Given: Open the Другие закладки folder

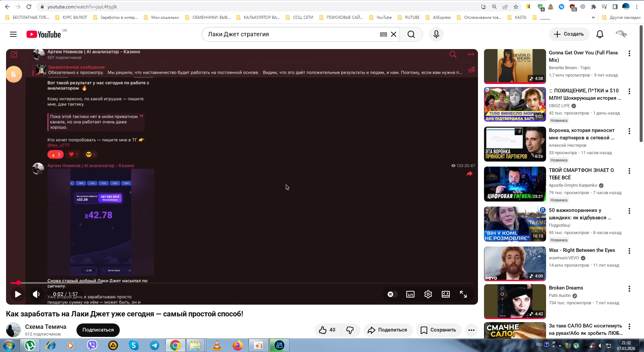Looking at the screenshot, I should [x=622, y=17].
